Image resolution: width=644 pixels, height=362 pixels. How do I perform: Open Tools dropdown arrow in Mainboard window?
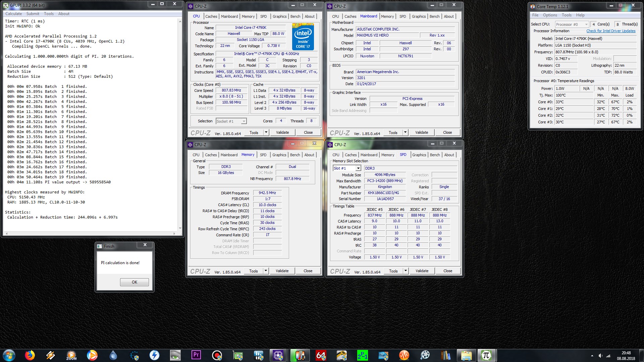point(405,132)
